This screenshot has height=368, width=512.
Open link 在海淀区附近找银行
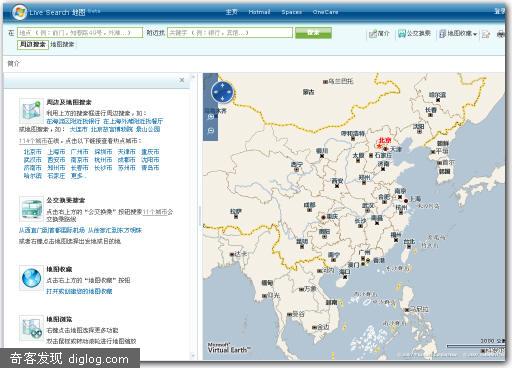click(73, 121)
